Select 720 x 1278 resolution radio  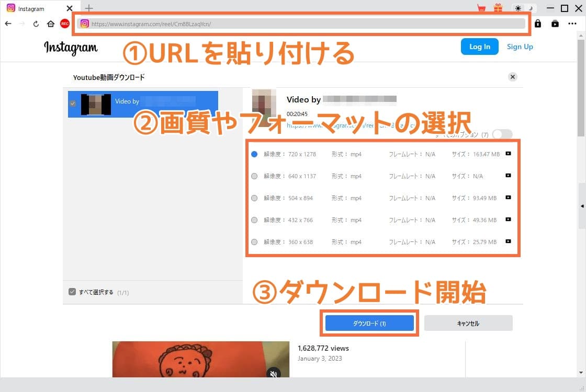(x=254, y=154)
